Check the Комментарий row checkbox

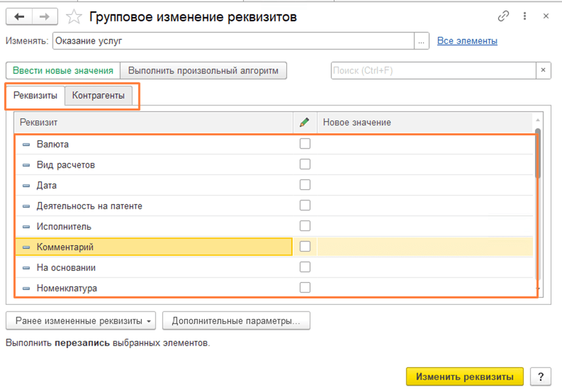pos(305,247)
